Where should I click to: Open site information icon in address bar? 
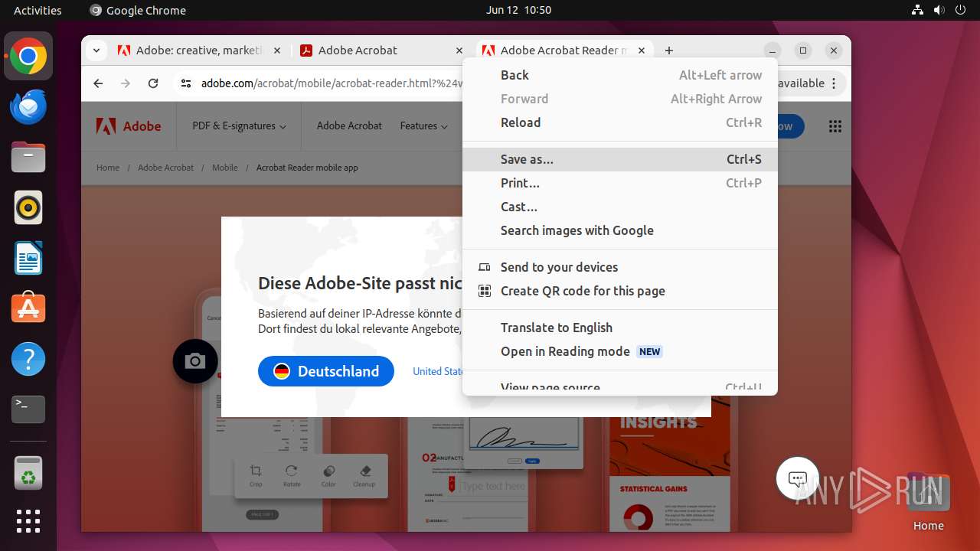point(185,83)
